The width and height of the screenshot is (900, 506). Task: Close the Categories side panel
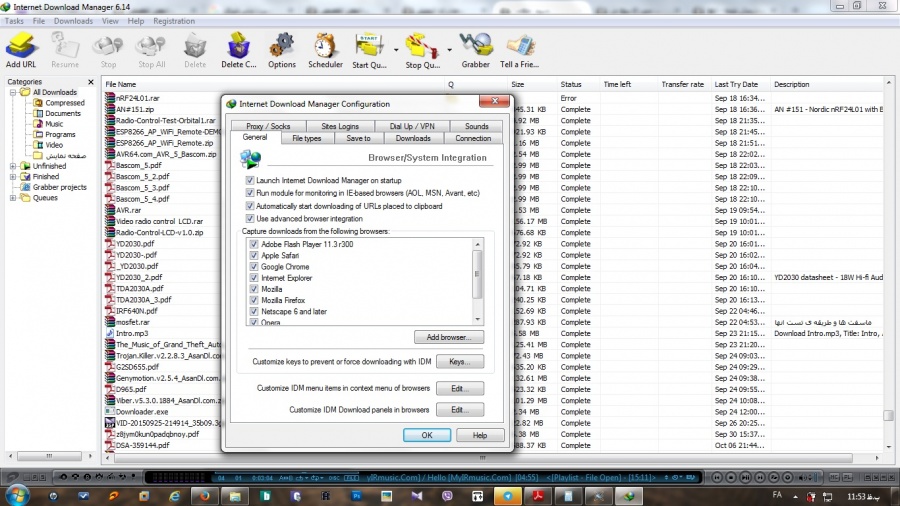coord(91,82)
